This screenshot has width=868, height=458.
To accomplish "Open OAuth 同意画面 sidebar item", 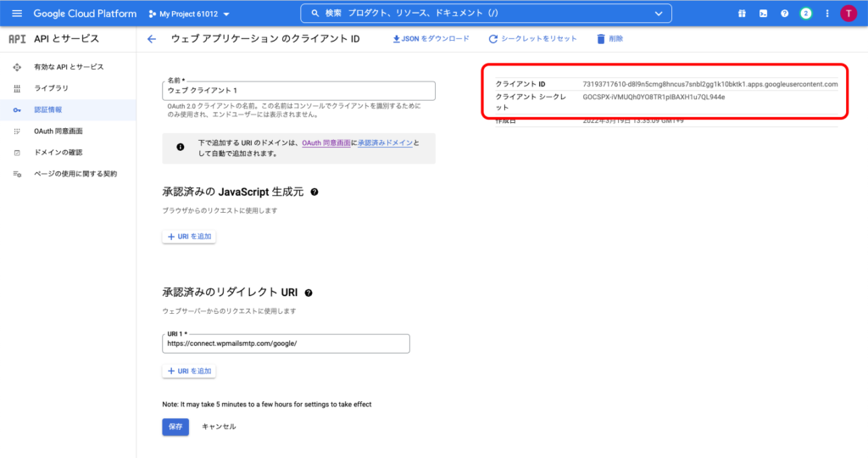I will (x=58, y=131).
